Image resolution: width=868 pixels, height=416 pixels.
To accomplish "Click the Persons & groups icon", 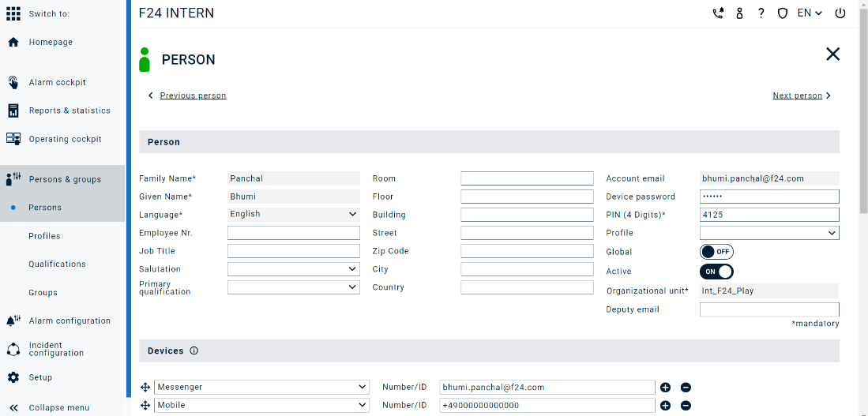I will [13, 179].
